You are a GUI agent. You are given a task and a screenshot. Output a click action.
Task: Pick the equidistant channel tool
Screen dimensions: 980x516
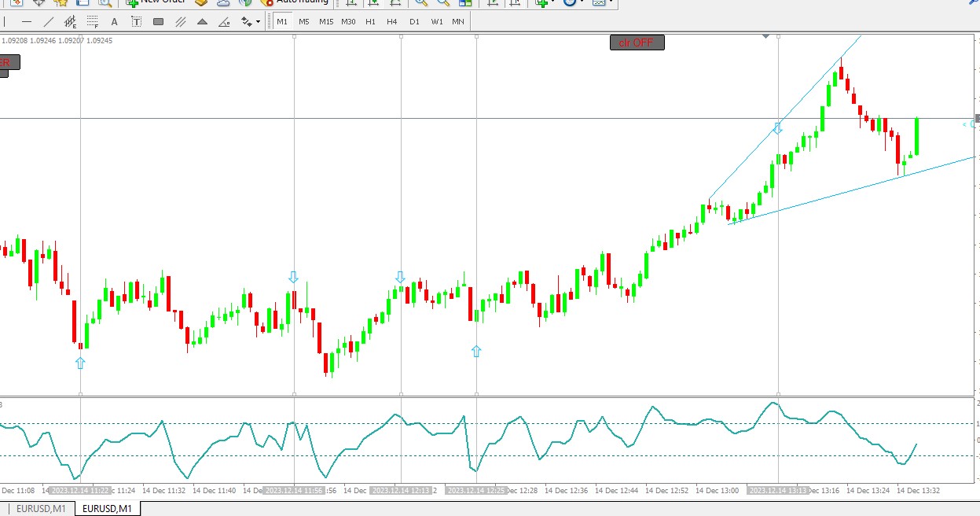click(x=71, y=21)
